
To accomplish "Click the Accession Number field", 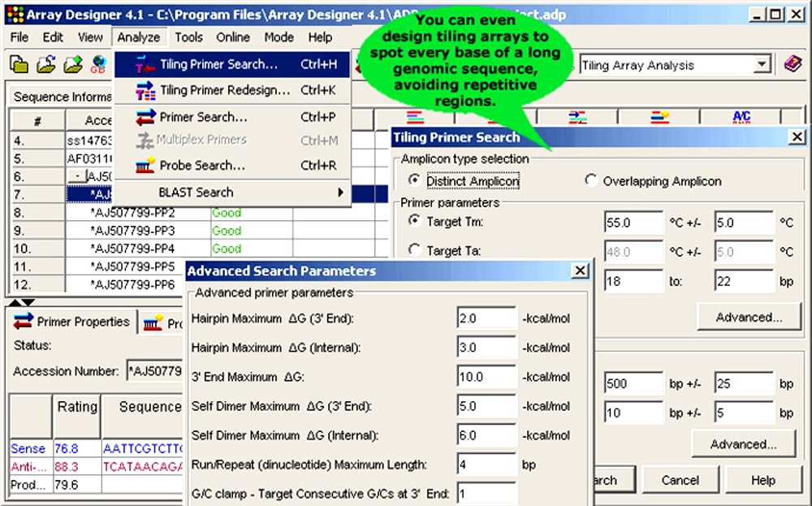I will [x=155, y=371].
